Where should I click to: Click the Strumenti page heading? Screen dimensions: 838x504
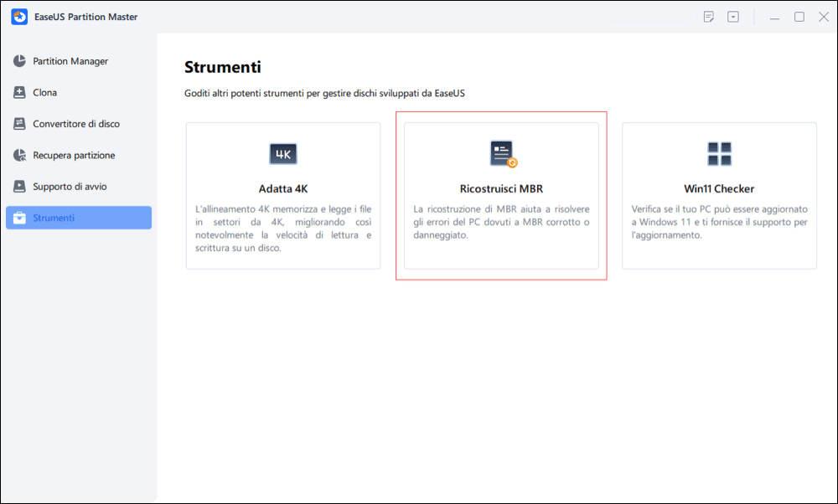(x=223, y=67)
